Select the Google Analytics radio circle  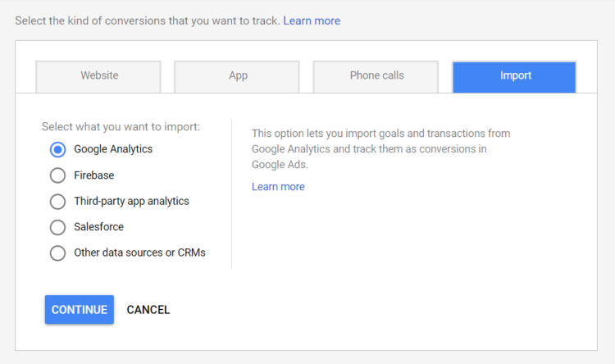pyautogui.click(x=57, y=149)
